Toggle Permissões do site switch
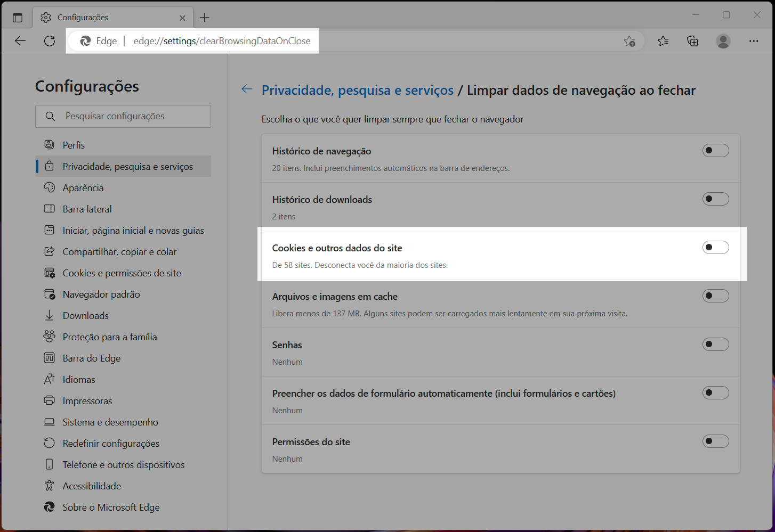Screen dimensions: 775x532 click(x=715, y=441)
